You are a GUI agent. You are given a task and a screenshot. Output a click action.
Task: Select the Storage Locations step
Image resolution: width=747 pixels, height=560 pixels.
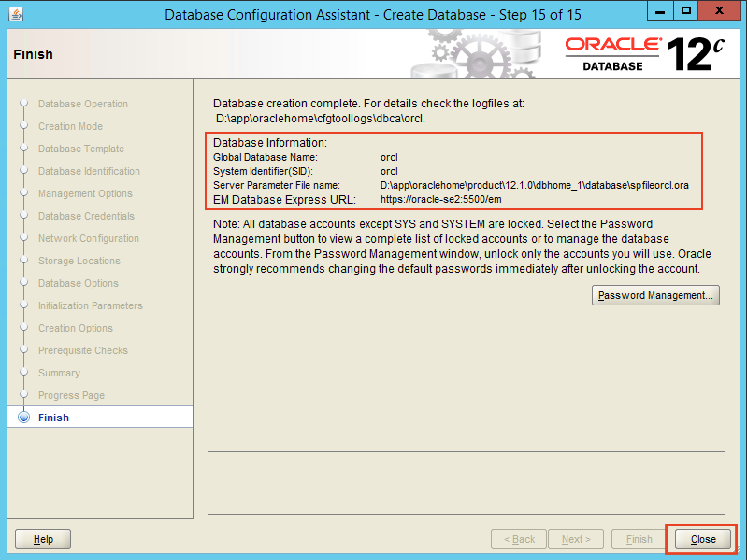click(x=79, y=261)
